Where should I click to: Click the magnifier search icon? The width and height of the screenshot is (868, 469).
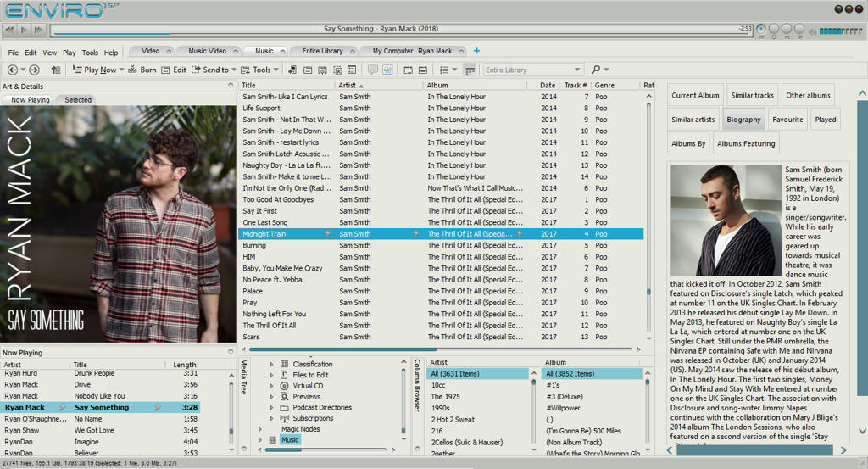tap(596, 70)
